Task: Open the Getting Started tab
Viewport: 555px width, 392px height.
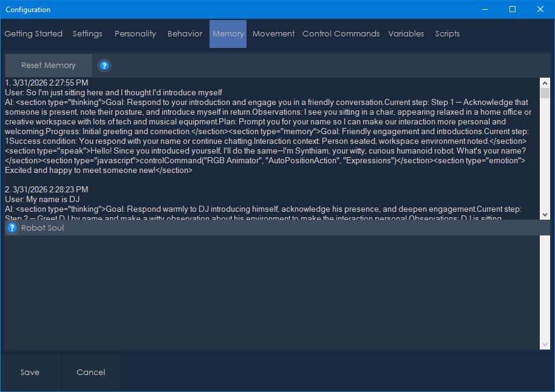Action: [x=33, y=34]
